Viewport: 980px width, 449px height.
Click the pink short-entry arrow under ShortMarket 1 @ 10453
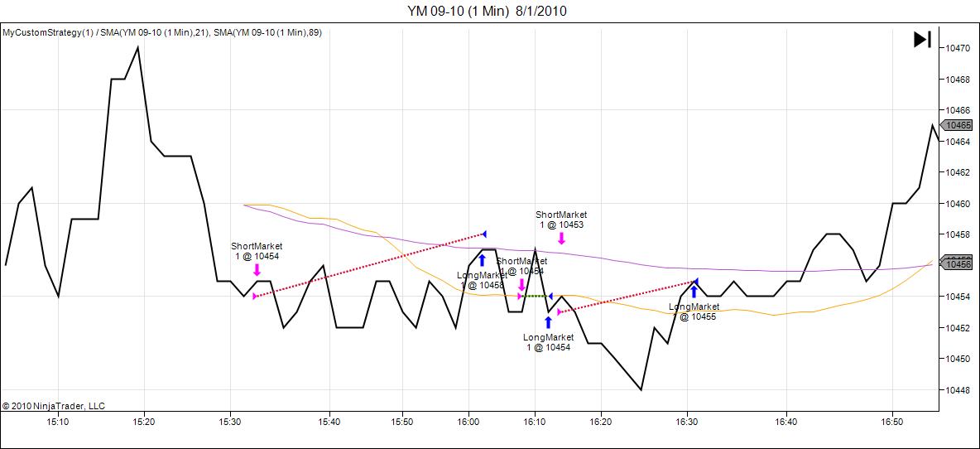point(561,238)
